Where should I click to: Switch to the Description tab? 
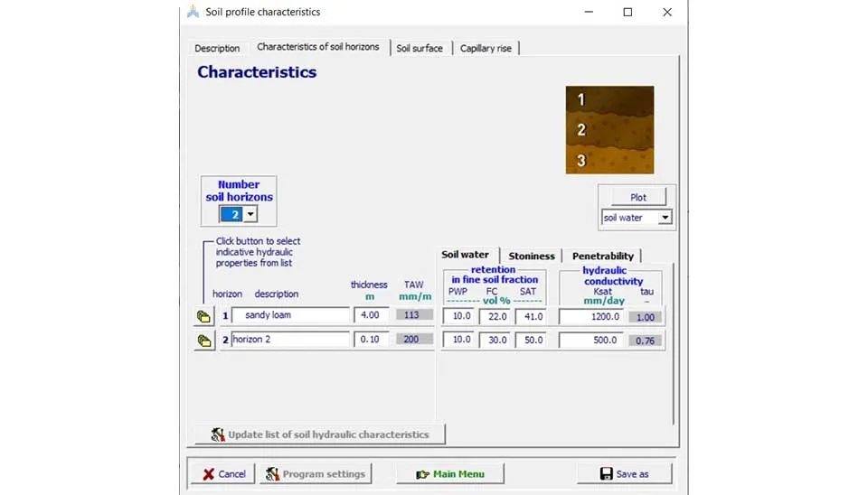click(x=217, y=48)
